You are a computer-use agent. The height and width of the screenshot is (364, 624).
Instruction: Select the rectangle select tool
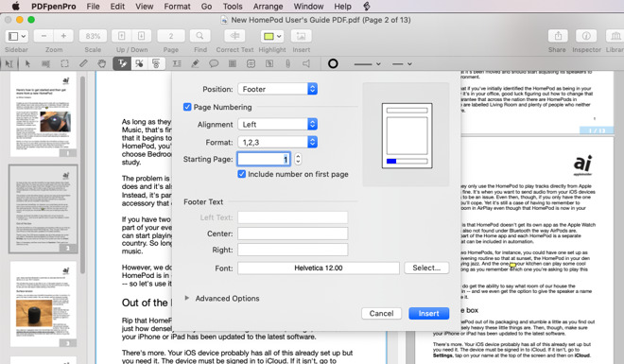coord(64,63)
